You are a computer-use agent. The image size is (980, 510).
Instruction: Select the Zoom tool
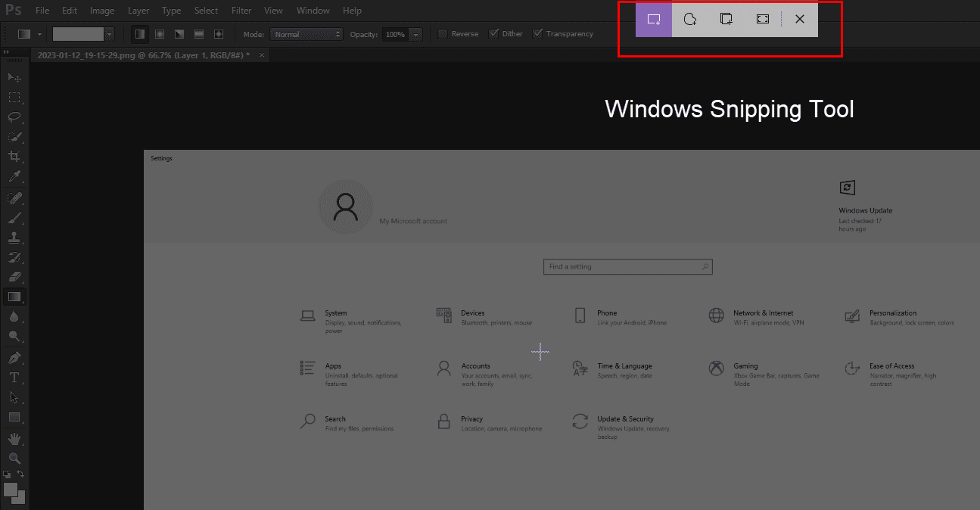pyautogui.click(x=14, y=459)
